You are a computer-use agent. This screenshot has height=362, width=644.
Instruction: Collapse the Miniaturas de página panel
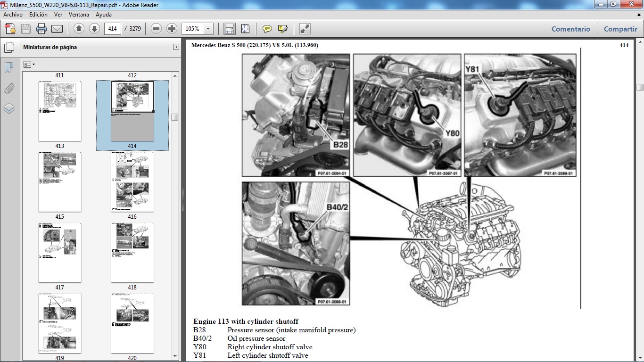click(176, 47)
